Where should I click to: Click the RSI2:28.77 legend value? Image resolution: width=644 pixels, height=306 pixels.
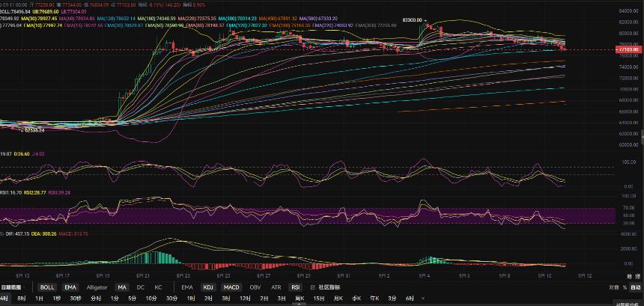[x=34, y=192]
